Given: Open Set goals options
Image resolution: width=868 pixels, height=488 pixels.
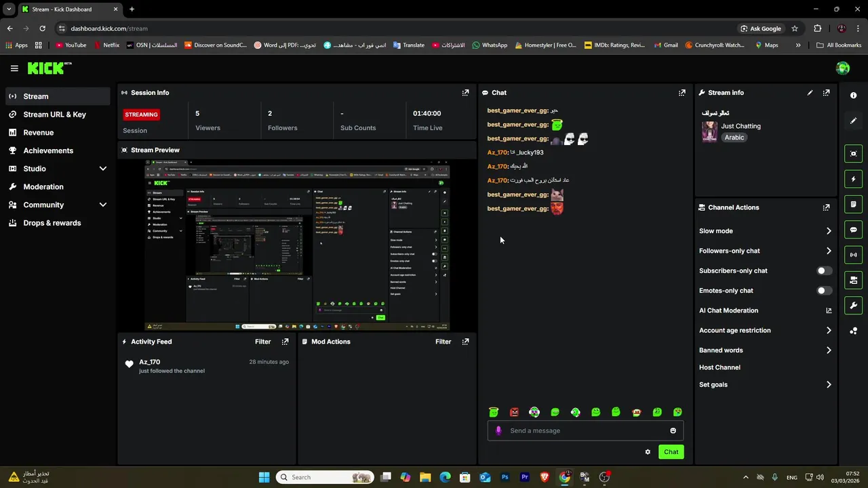Looking at the screenshot, I should pyautogui.click(x=765, y=385).
